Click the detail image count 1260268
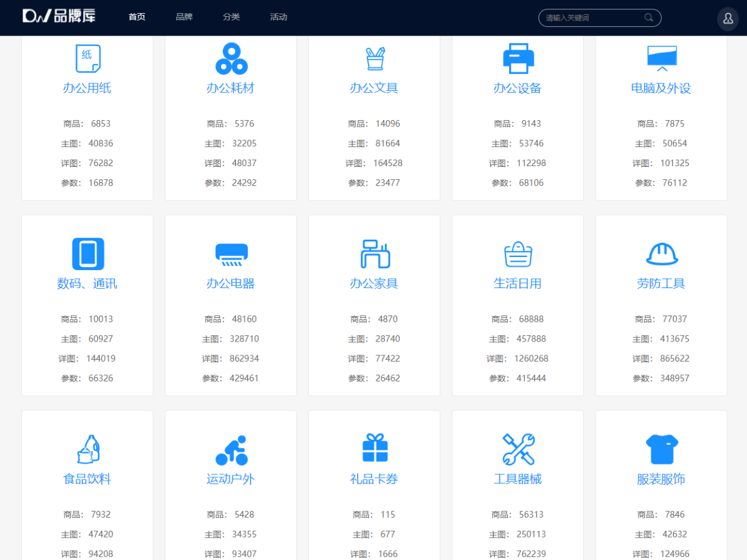747x560 pixels. tap(531, 358)
